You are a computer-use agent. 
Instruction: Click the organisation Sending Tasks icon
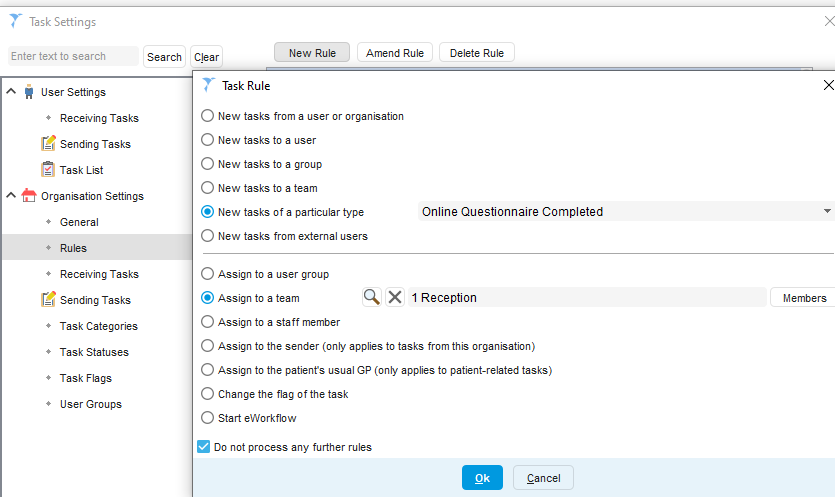pyautogui.click(x=48, y=300)
